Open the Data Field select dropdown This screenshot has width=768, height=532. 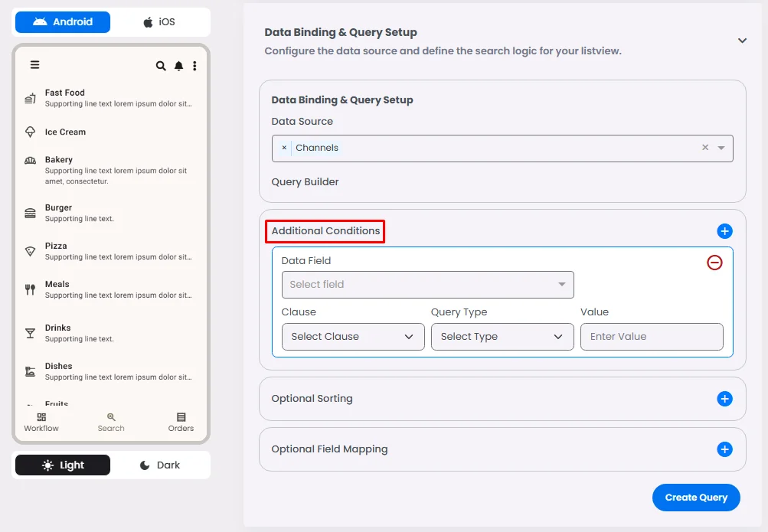[x=427, y=285]
